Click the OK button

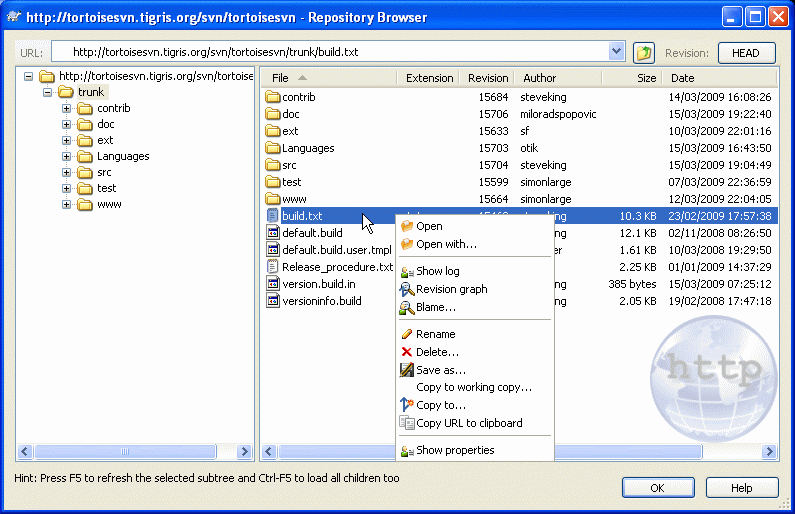pos(658,488)
